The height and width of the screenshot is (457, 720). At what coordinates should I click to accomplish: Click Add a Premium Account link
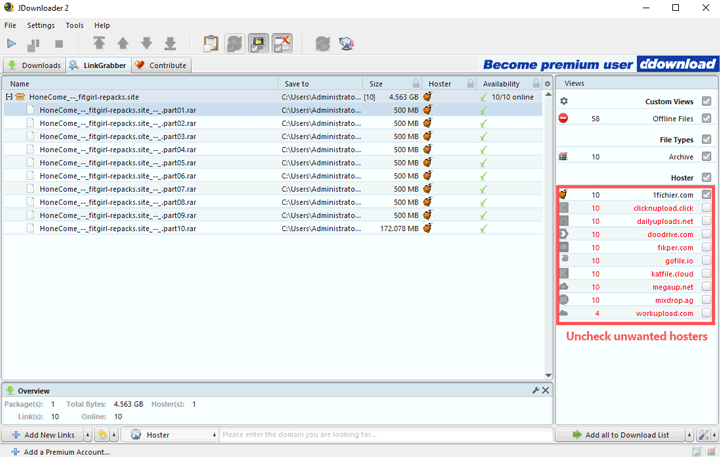pyautogui.click(x=61, y=452)
